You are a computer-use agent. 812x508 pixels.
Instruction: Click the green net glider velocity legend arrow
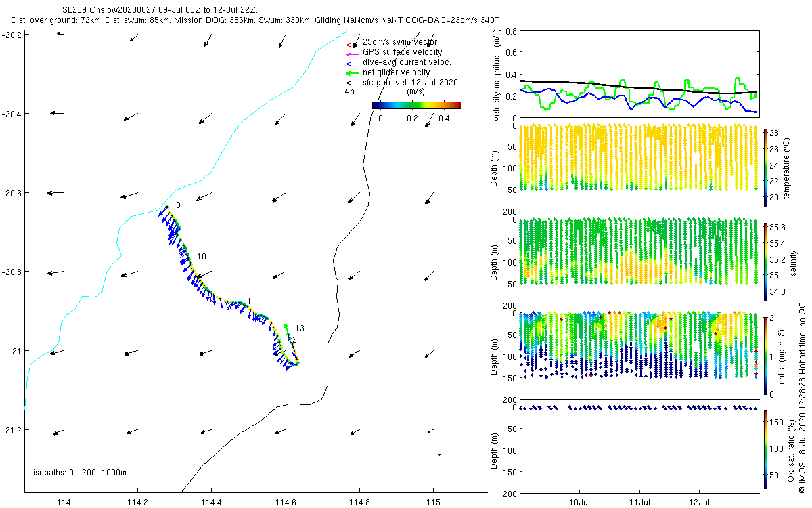[x=351, y=73]
